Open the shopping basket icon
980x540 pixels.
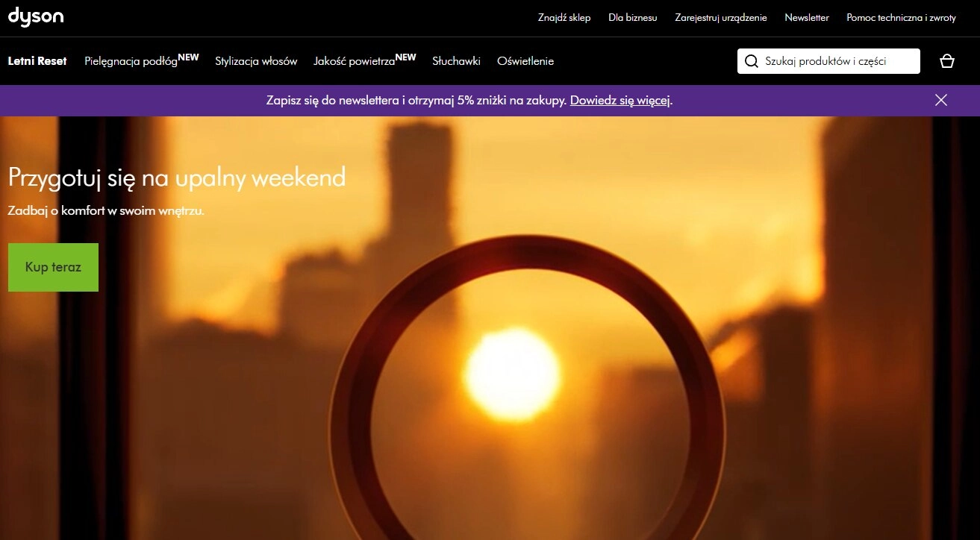(947, 61)
